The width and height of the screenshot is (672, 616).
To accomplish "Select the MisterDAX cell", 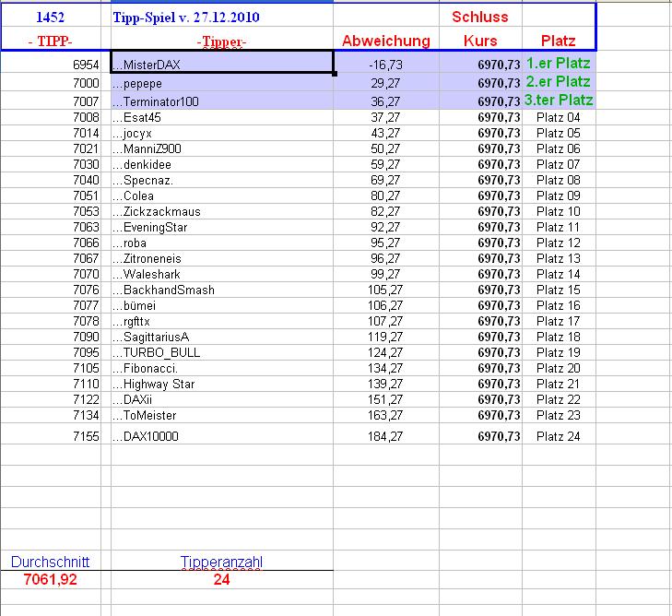I will 222,63.
